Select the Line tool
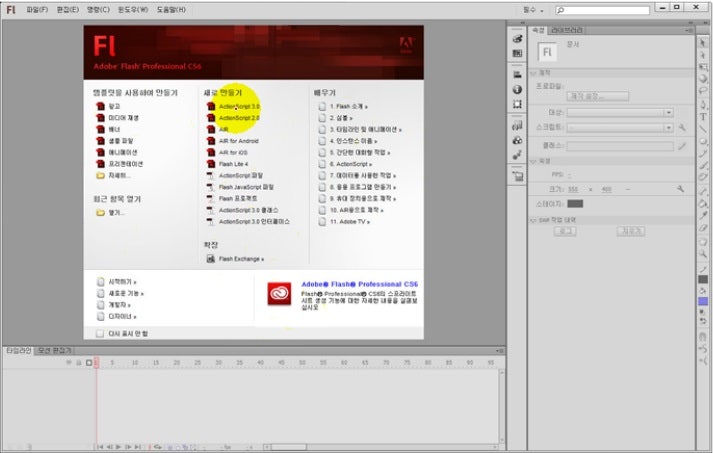The height and width of the screenshot is (453, 713). 703,129
